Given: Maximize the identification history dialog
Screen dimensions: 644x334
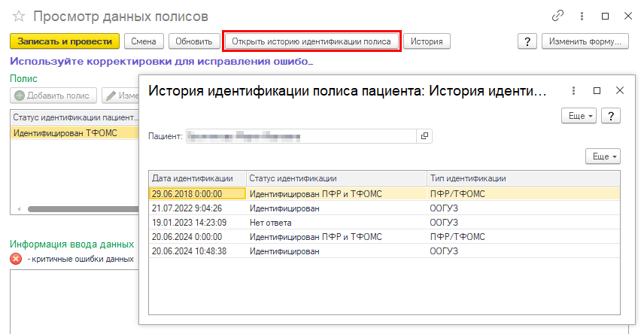Looking at the screenshot, I should pos(597,90).
